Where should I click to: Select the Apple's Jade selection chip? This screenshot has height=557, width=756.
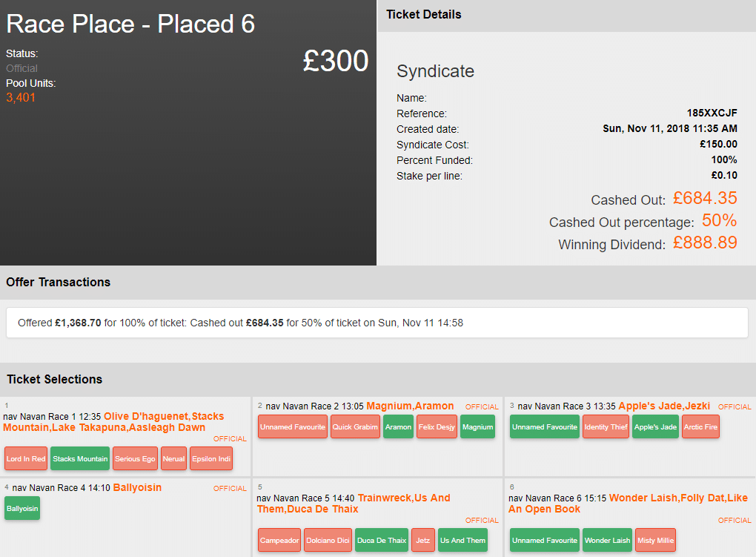pyautogui.click(x=655, y=427)
